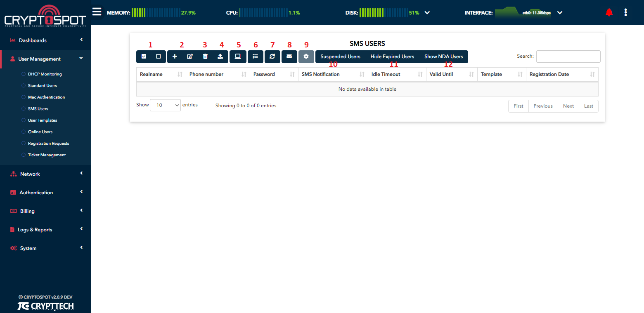This screenshot has height=313, width=644.
Task: Select all SMS users via checkmark icon
Action: tap(144, 56)
